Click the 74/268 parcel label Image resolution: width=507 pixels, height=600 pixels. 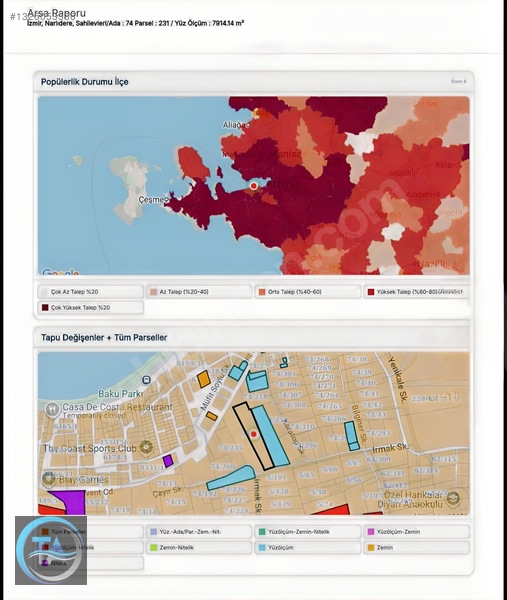point(317,359)
